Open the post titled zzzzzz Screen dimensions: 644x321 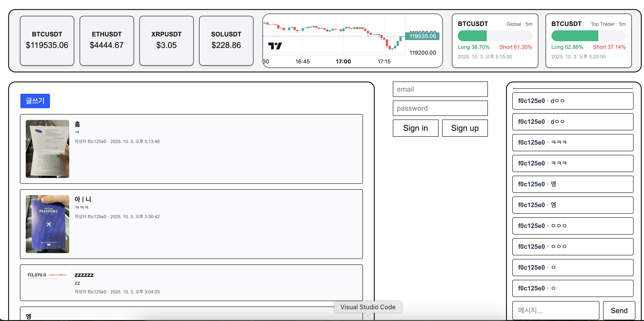(x=84, y=275)
